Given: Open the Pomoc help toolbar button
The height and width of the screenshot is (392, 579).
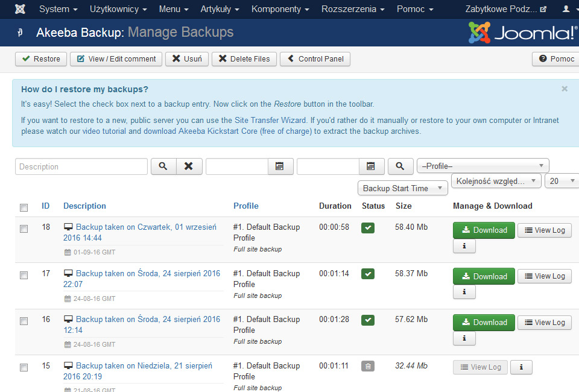Looking at the screenshot, I should click(556, 59).
